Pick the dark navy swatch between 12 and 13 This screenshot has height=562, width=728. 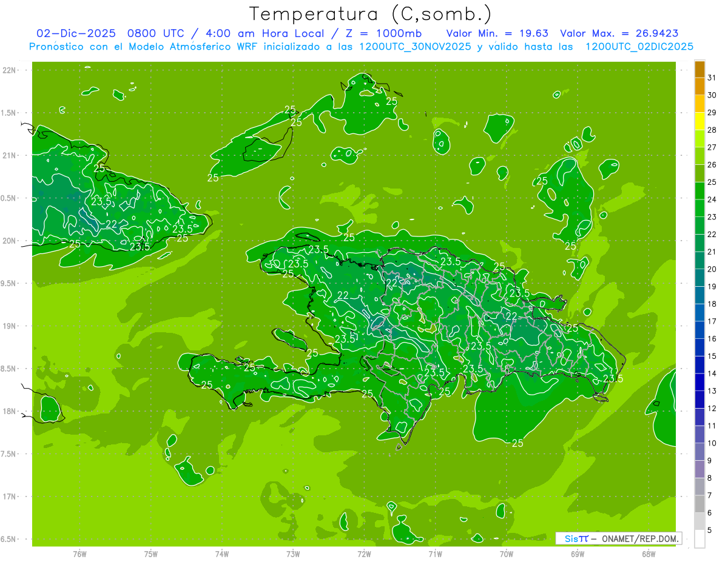(699, 400)
